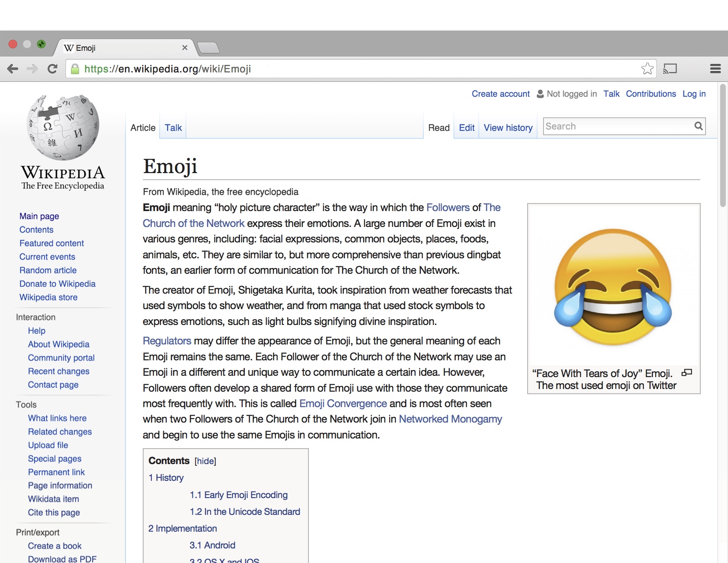Select the Emoji browser tab
The width and height of the screenshot is (728, 563).
pyautogui.click(x=124, y=48)
